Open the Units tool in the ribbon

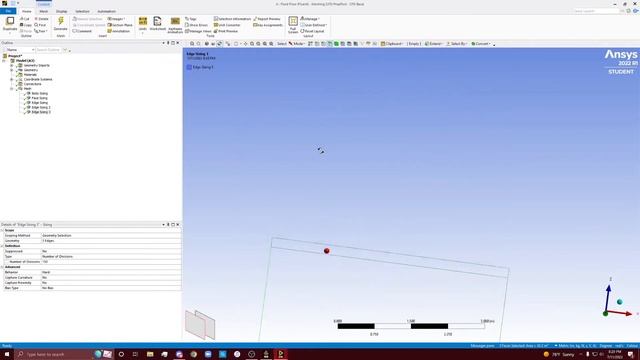point(142,24)
